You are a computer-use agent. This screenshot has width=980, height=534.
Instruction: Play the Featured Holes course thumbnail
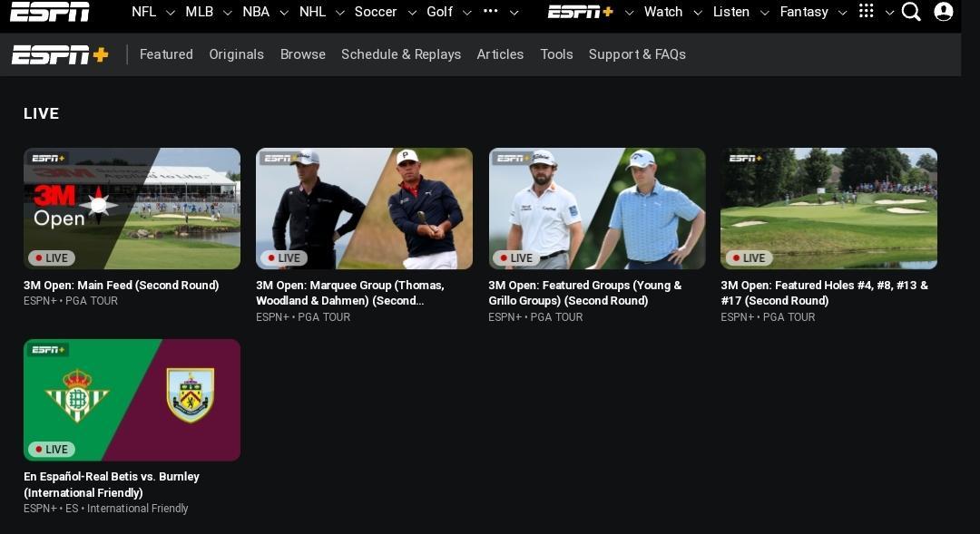(828, 209)
